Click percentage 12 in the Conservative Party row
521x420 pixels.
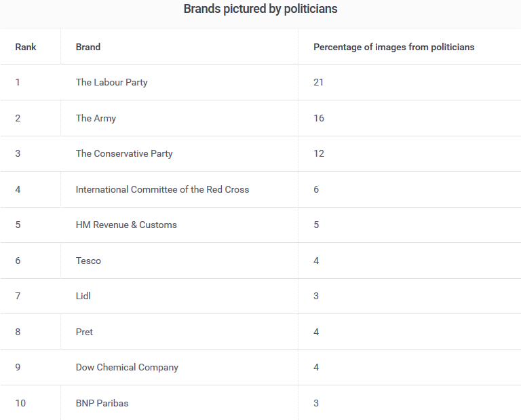pos(319,153)
